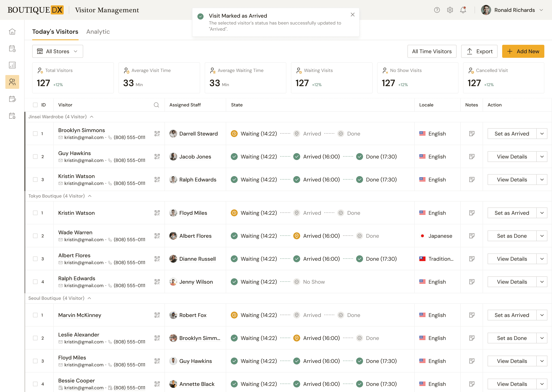Open the All Stores dropdown
552x392 pixels.
(58, 51)
